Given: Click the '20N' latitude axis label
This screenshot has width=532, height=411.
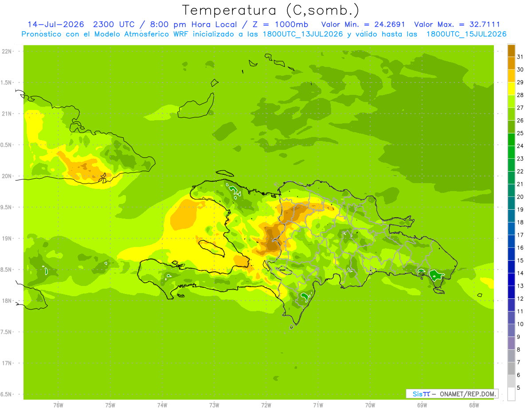Looking at the screenshot, I should point(7,176).
